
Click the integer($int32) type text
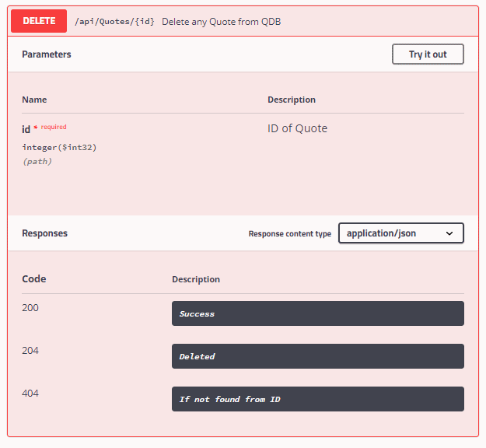click(x=59, y=147)
